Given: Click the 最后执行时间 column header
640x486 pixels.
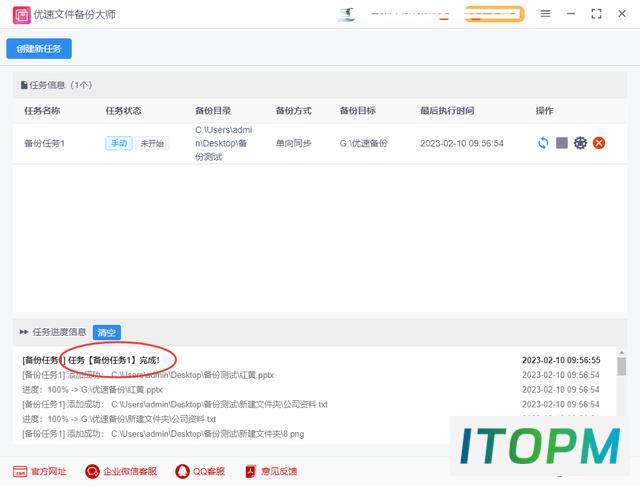Looking at the screenshot, I should pos(447,111).
